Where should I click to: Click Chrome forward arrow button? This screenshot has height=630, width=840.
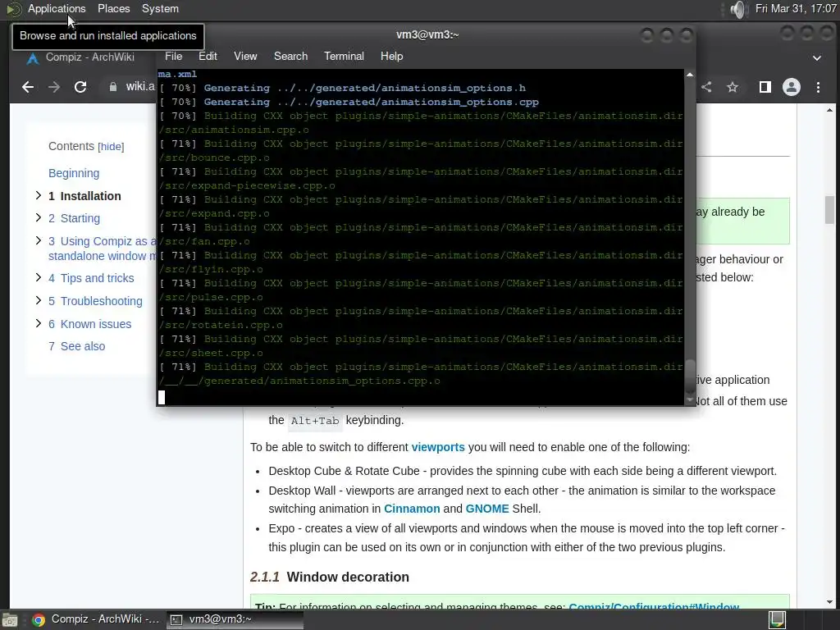tap(54, 87)
